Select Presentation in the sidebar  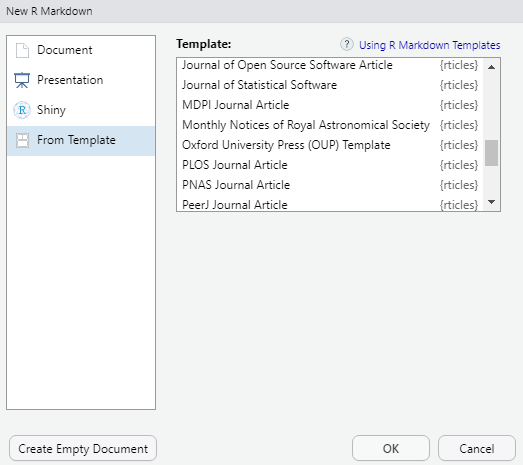81,80
